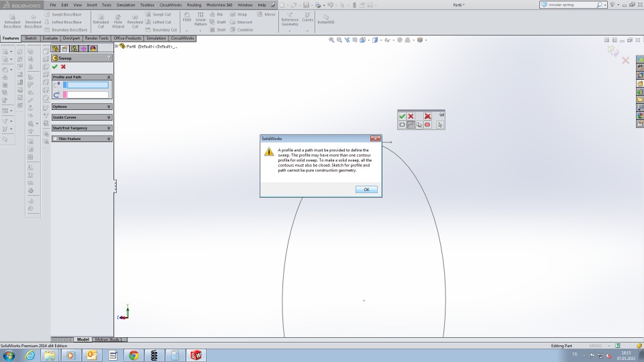Click the Fillet tool

187,17
